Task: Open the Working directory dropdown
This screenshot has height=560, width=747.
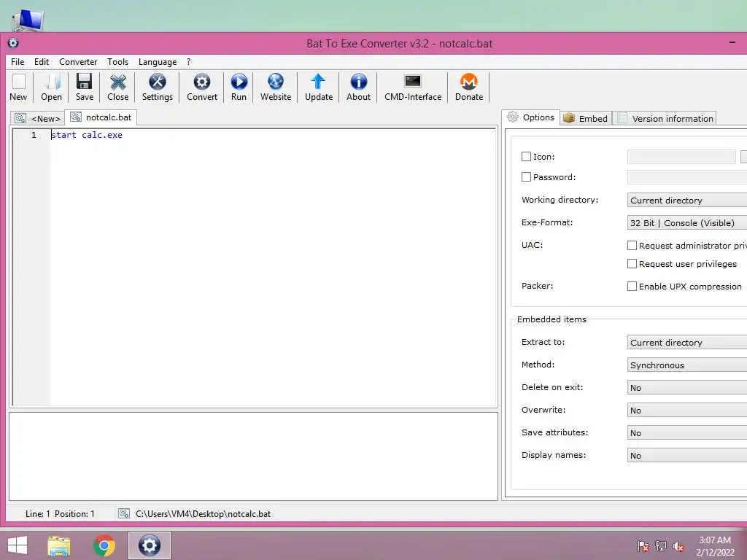Action: (x=687, y=200)
